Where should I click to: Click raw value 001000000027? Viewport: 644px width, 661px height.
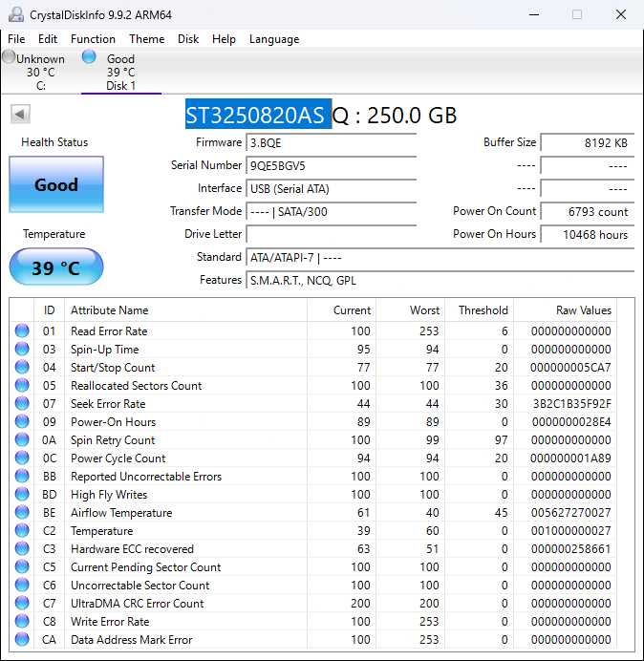click(x=570, y=530)
